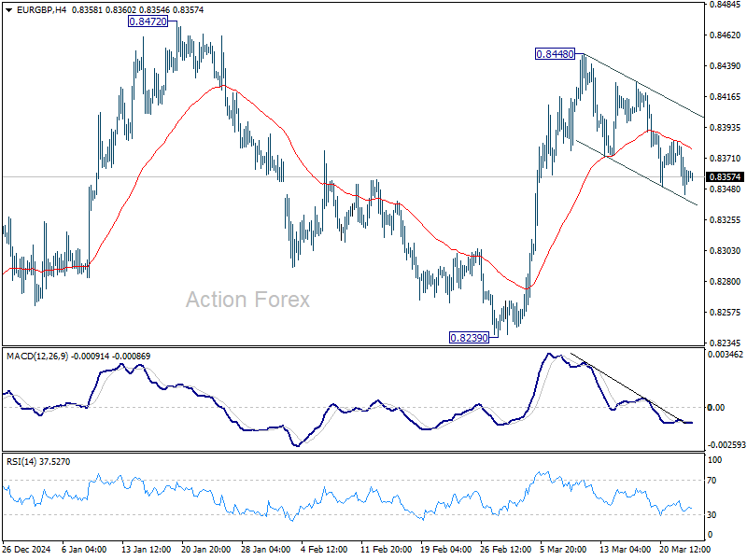Click the 4 Feb 12:00 time label

click(x=325, y=550)
